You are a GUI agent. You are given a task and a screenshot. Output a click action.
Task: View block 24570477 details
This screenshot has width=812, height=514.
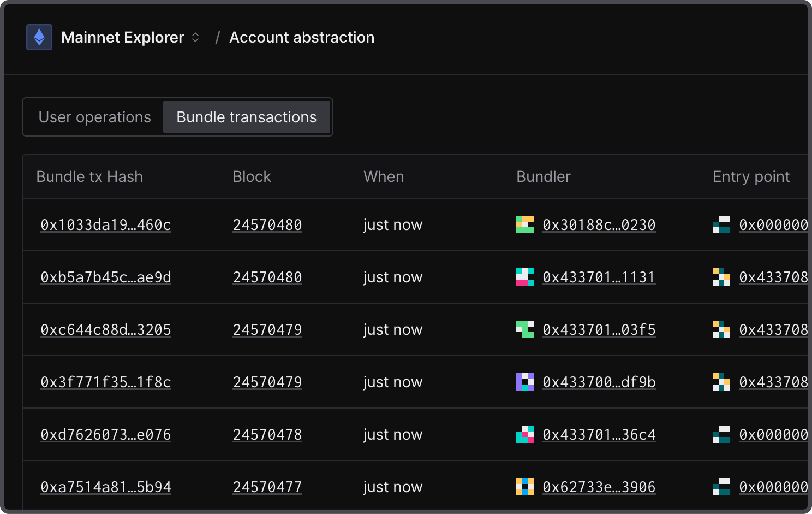pyautogui.click(x=267, y=487)
